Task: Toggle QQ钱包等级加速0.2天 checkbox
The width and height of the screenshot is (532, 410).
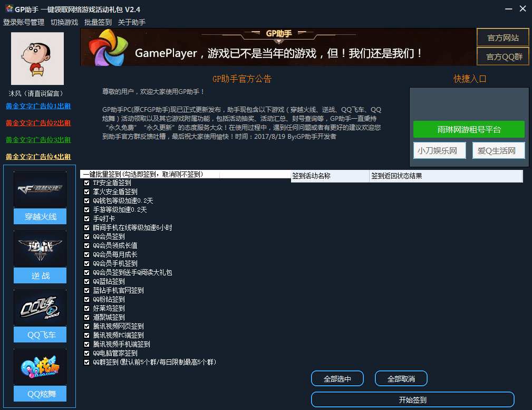Action: (87, 201)
